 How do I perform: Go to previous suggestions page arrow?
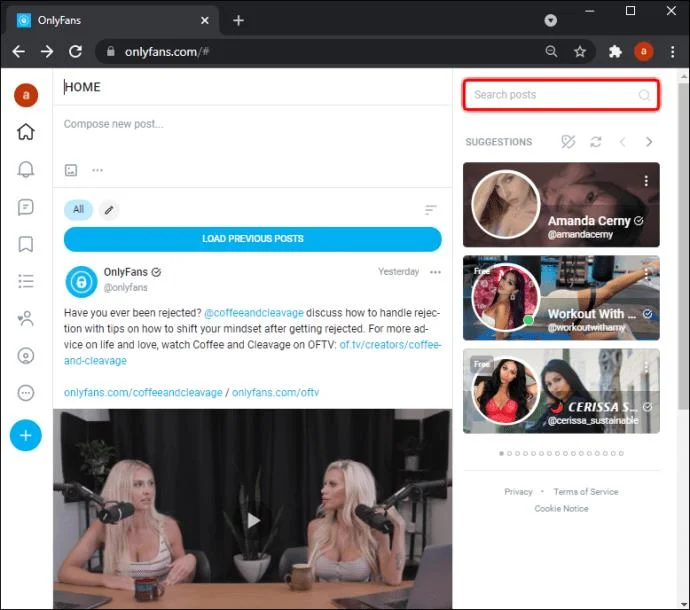click(x=622, y=142)
